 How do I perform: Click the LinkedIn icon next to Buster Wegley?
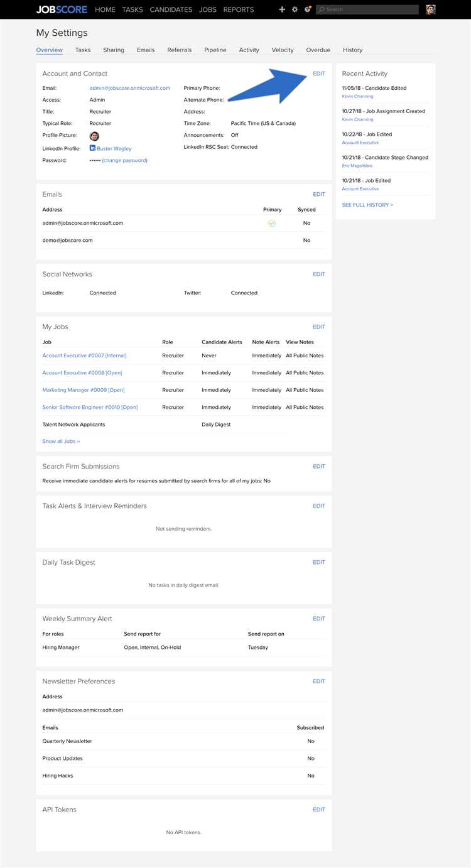(92, 148)
